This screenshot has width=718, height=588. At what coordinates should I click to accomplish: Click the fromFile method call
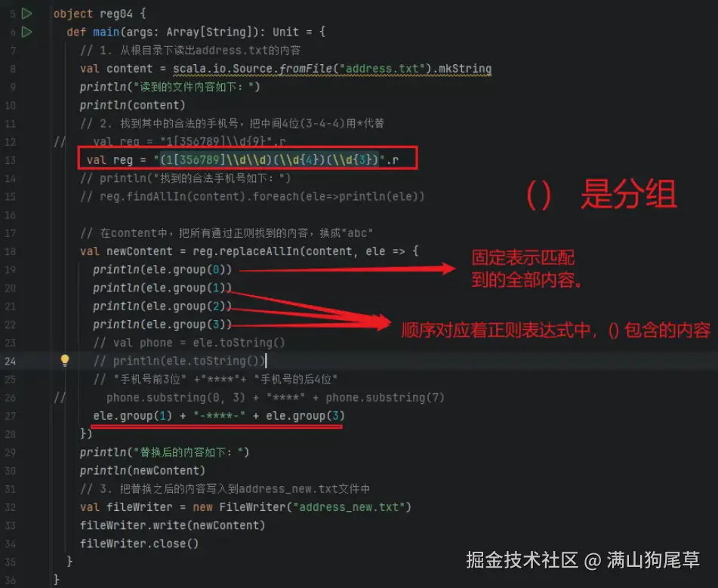306,69
